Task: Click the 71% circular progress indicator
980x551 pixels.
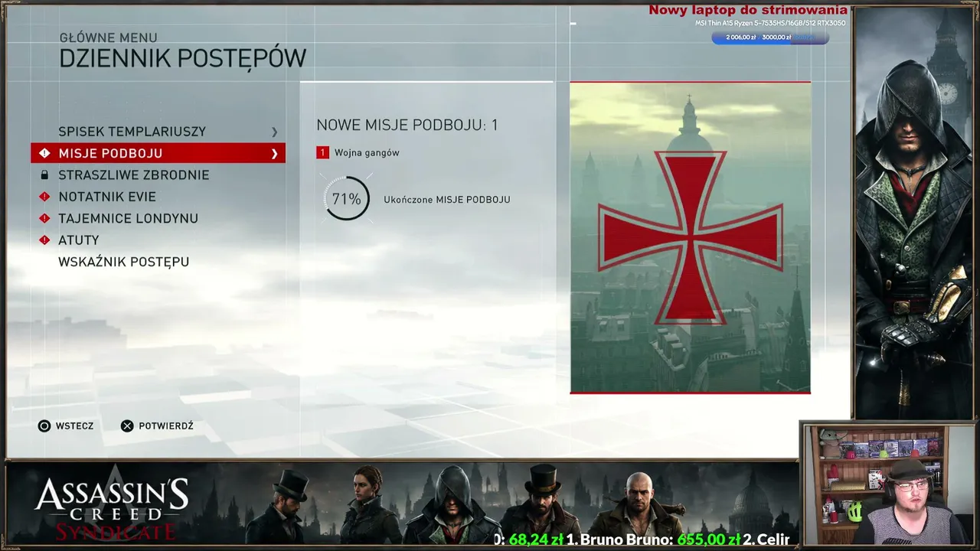Action: click(x=346, y=199)
